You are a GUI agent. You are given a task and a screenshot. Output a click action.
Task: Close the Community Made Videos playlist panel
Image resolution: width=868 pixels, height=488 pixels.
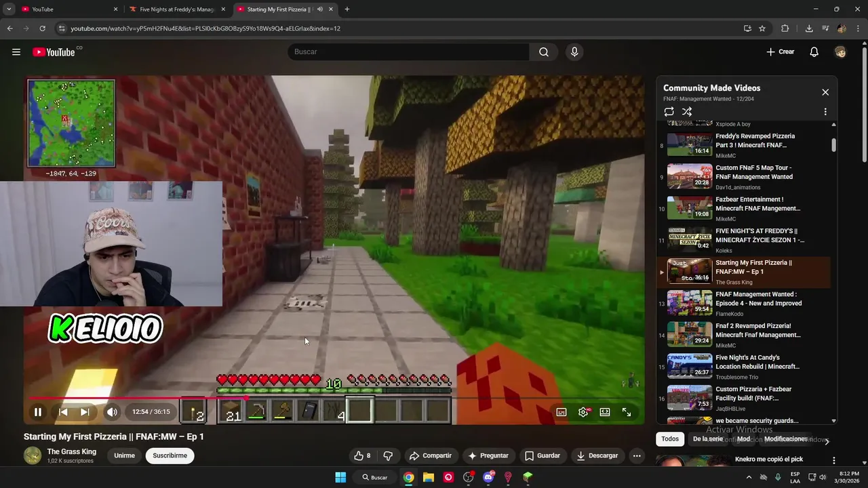tap(825, 92)
